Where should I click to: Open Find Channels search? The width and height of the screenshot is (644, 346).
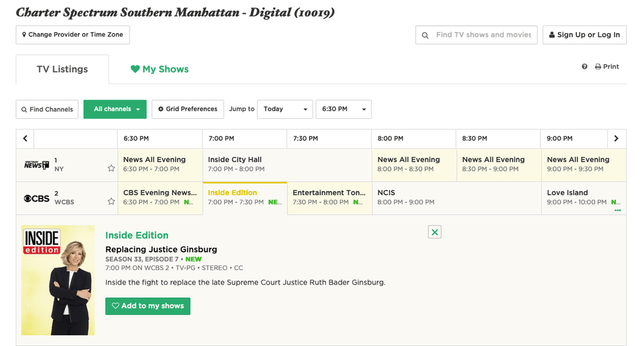click(47, 110)
